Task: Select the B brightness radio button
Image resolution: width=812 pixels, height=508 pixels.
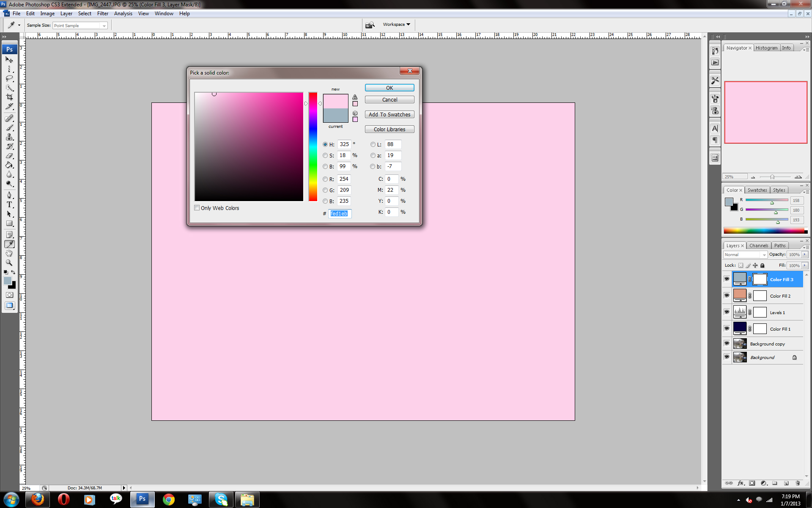Action: (325, 166)
